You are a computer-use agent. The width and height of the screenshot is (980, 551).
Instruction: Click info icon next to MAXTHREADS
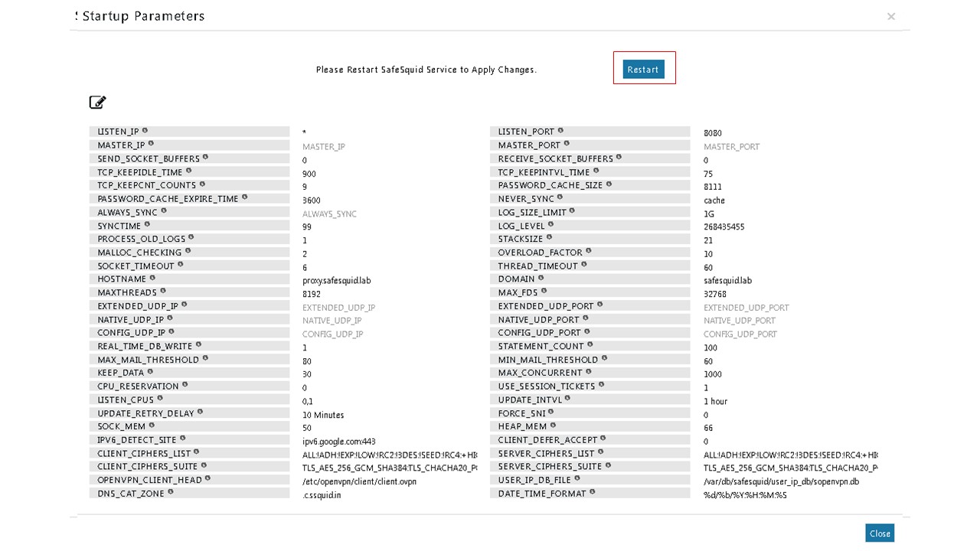[163, 292]
